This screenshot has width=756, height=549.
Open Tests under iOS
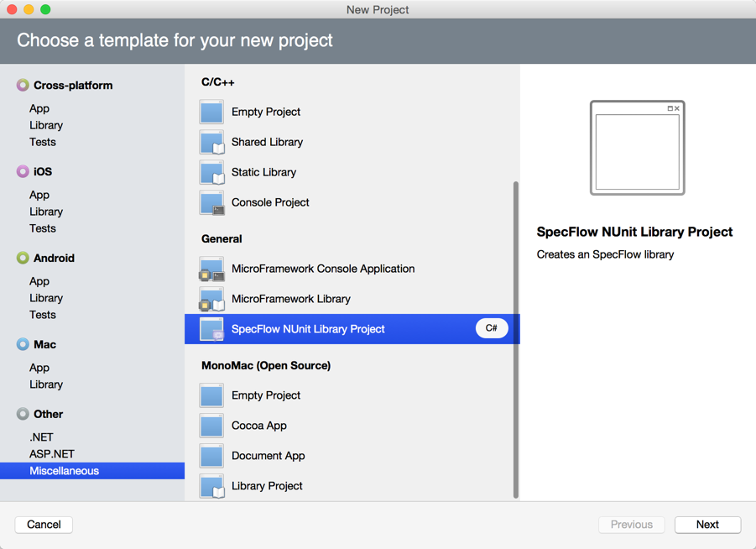[43, 228]
